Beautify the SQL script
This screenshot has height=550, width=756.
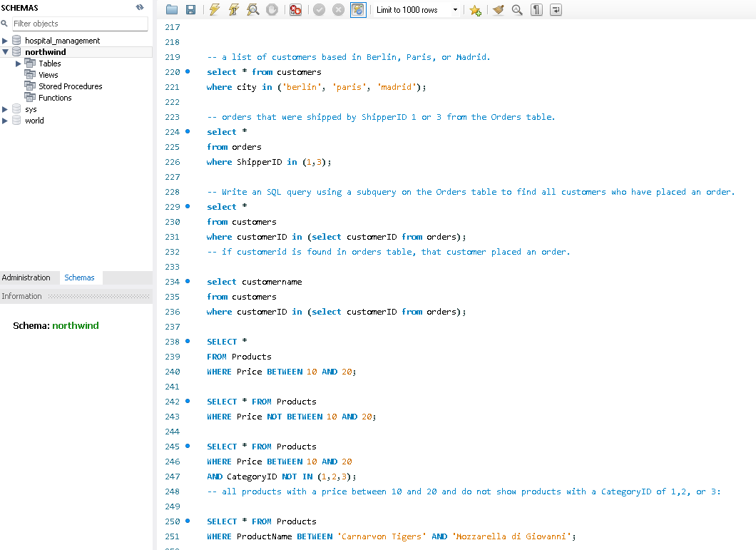click(498, 10)
